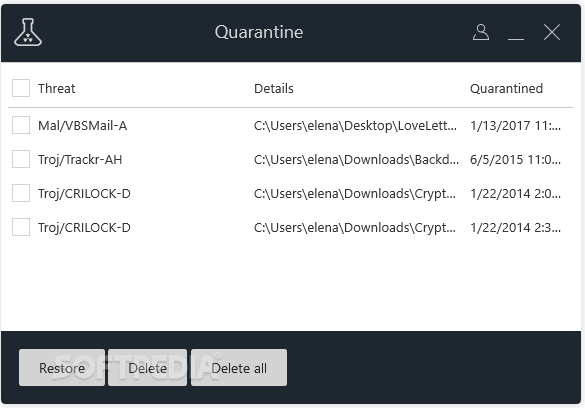
Task: Click the Restore button
Action: click(62, 368)
